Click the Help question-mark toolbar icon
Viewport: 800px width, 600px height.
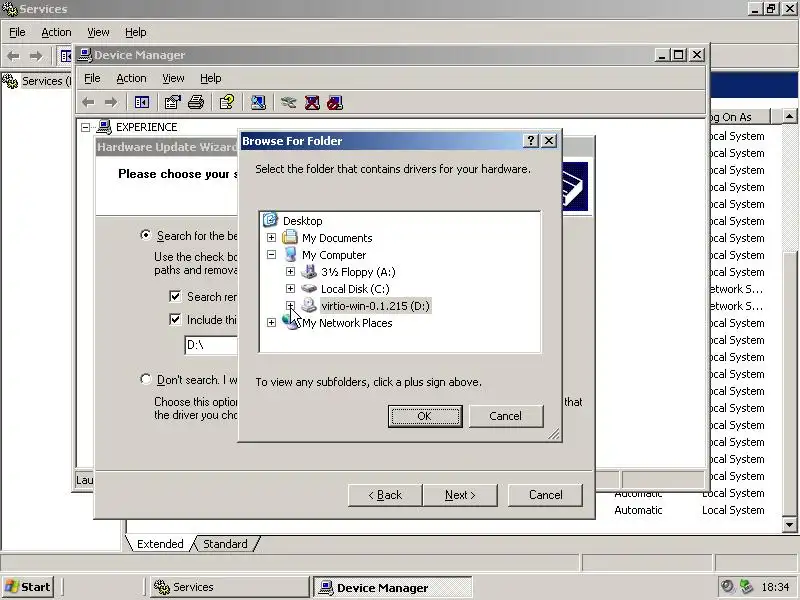click(227, 103)
